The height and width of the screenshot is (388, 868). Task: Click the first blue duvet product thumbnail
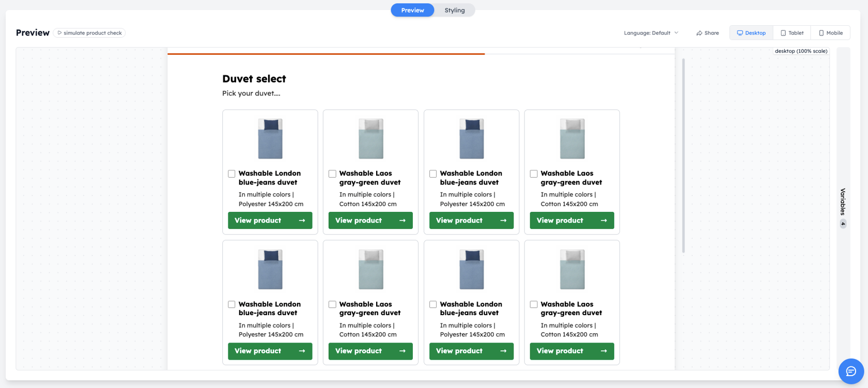coord(270,139)
